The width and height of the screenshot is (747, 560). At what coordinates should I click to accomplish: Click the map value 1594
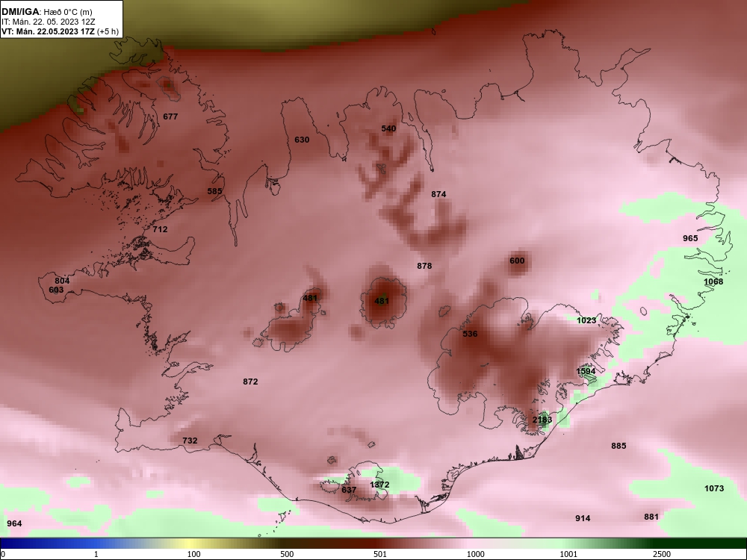[586, 371]
